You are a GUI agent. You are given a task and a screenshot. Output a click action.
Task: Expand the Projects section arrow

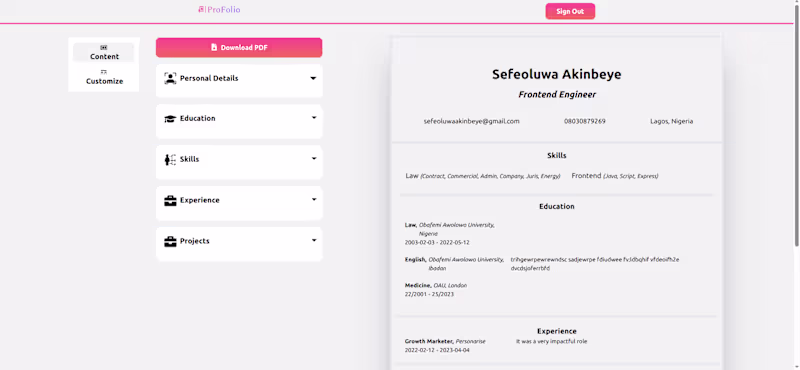[x=314, y=240]
